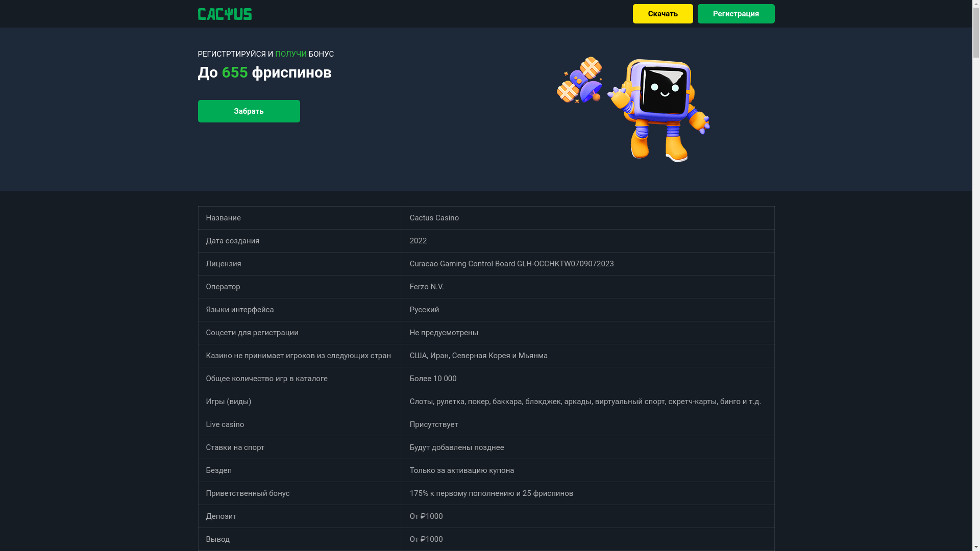Click the green Забрать button
This screenshot has height=551, width=980.
click(249, 111)
